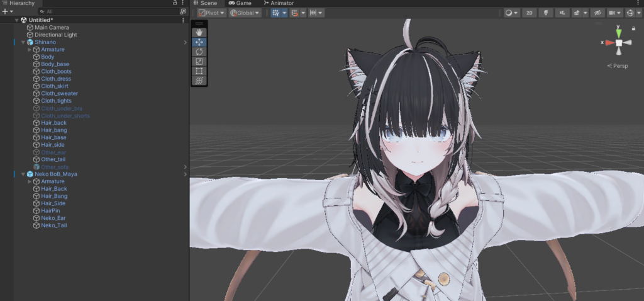
Task: Click the Hierarchy search field
Action: click(109, 11)
